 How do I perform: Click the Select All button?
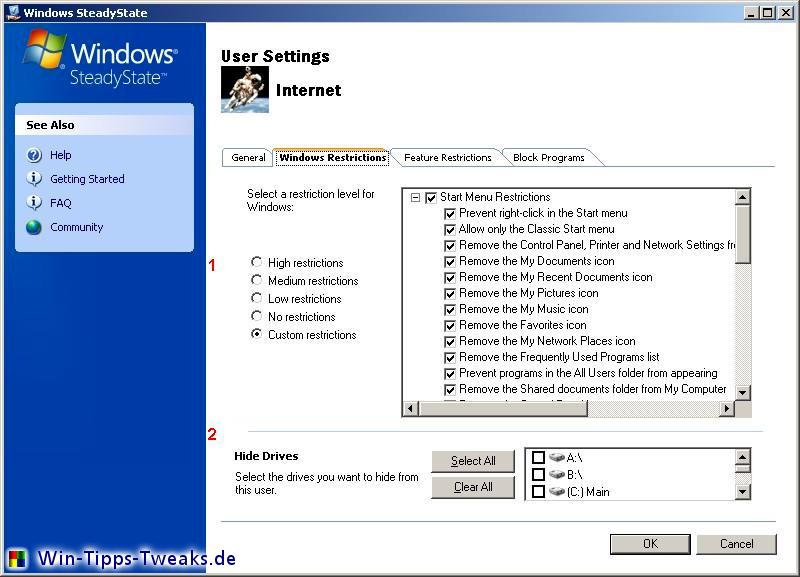tap(473, 461)
